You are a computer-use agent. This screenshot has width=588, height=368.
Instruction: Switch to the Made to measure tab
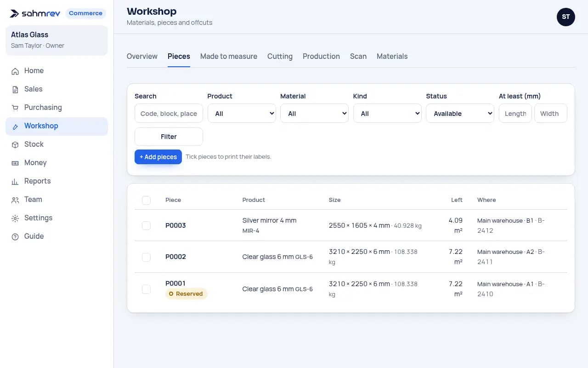pos(229,56)
